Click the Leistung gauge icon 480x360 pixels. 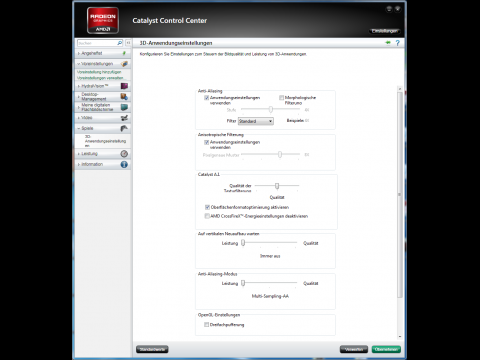tap(124, 154)
